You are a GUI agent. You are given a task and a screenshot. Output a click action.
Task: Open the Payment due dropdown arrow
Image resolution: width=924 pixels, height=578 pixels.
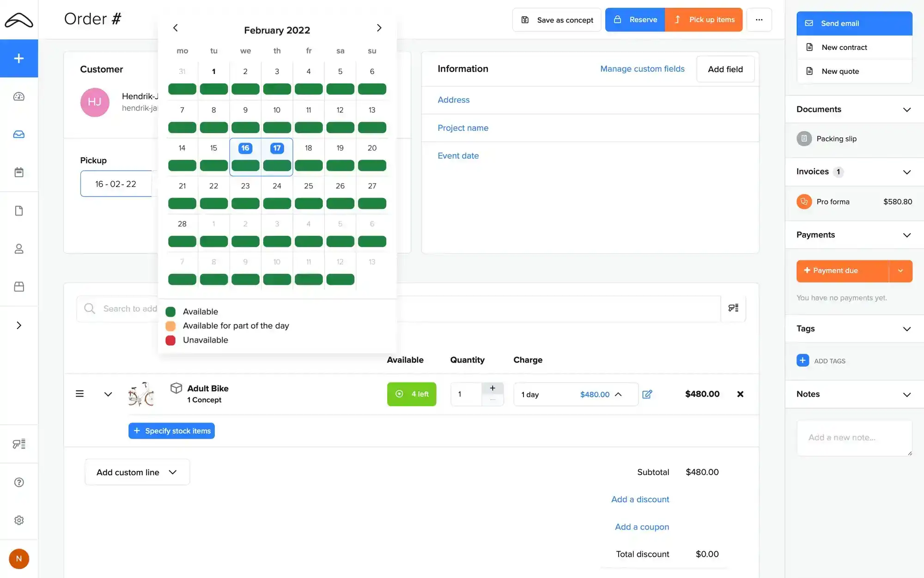tap(900, 271)
